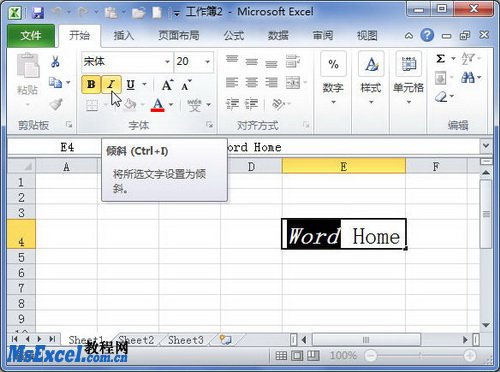The image size is (500, 372).
Task: Click text orientation icon
Action: point(278,104)
